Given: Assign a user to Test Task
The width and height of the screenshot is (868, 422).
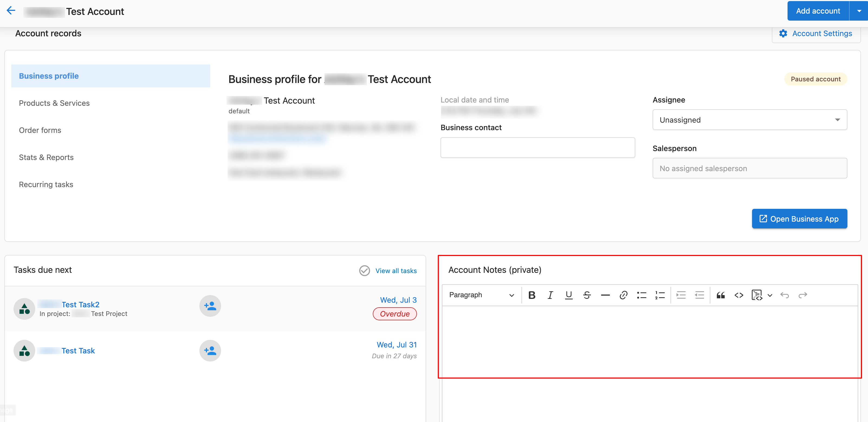Looking at the screenshot, I should (210, 350).
